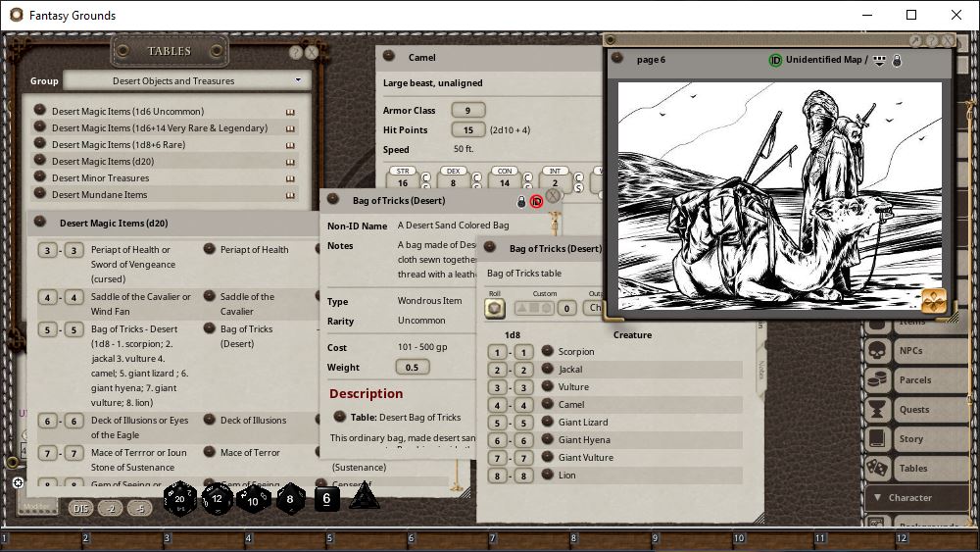
Task: Open help on the Tables window
Action: click(x=296, y=53)
